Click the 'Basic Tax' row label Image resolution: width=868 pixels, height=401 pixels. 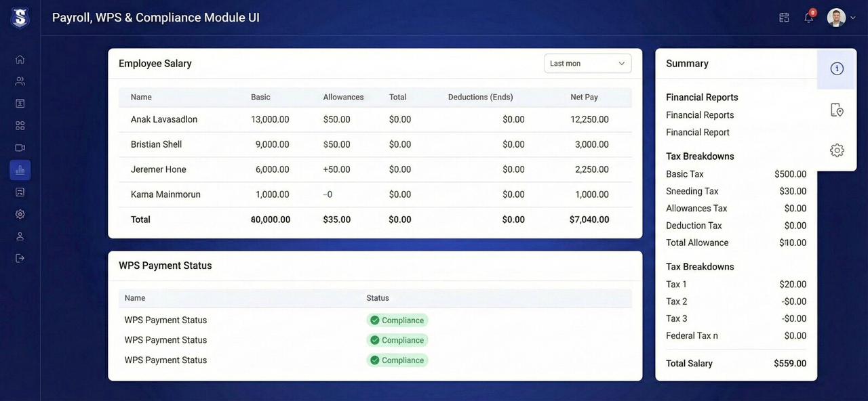coord(685,175)
